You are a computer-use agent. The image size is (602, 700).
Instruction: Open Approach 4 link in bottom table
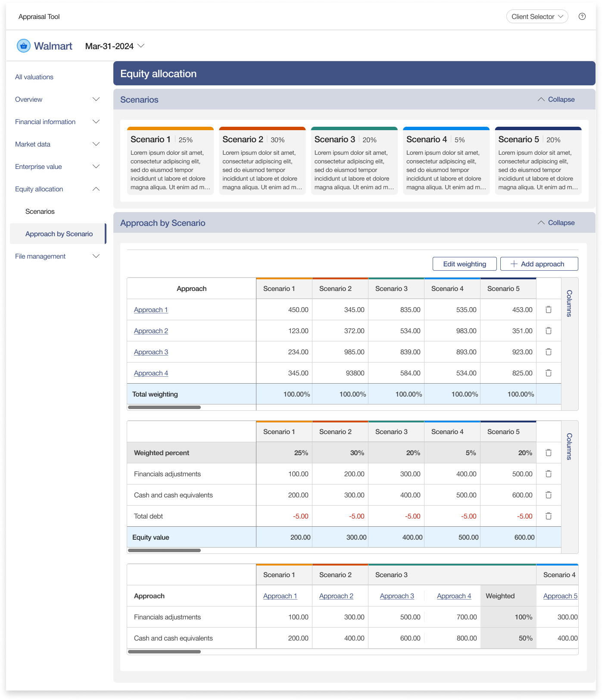pos(454,596)
